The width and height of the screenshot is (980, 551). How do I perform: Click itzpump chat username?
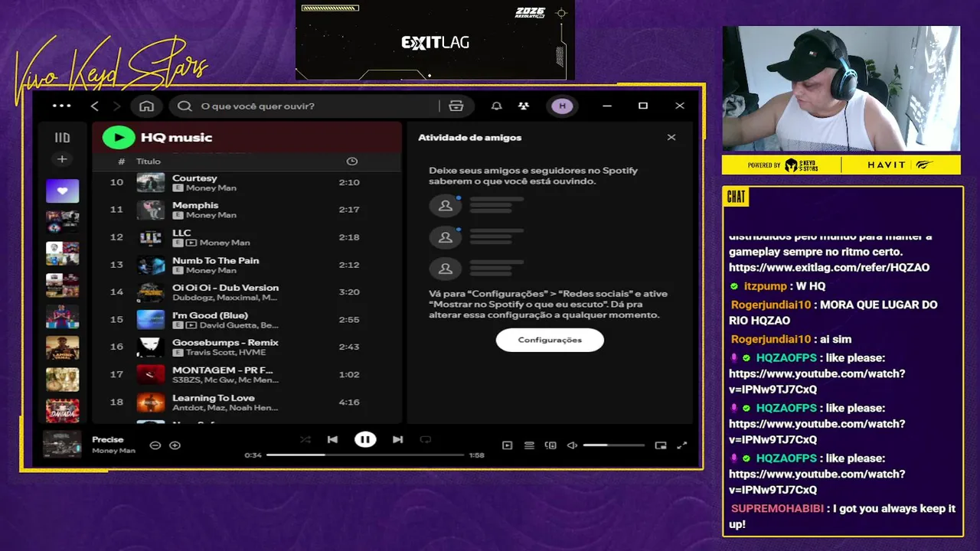pos(765,286)
